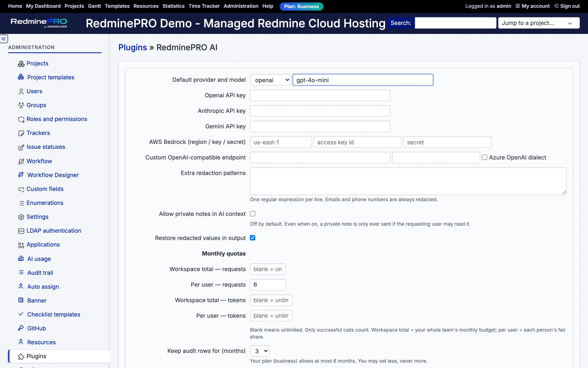Open Resources in the top menu bar
This screenshot has height=368, width=588.
point(146,6)
